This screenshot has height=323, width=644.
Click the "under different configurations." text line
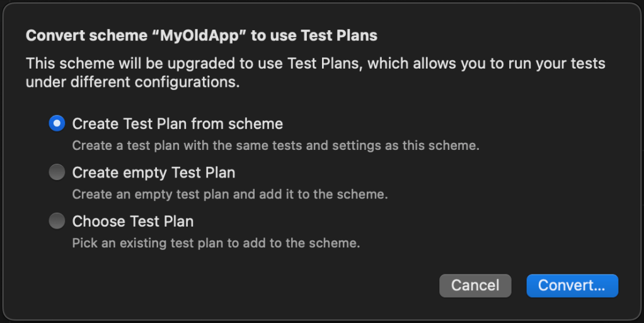pos(132,82)
